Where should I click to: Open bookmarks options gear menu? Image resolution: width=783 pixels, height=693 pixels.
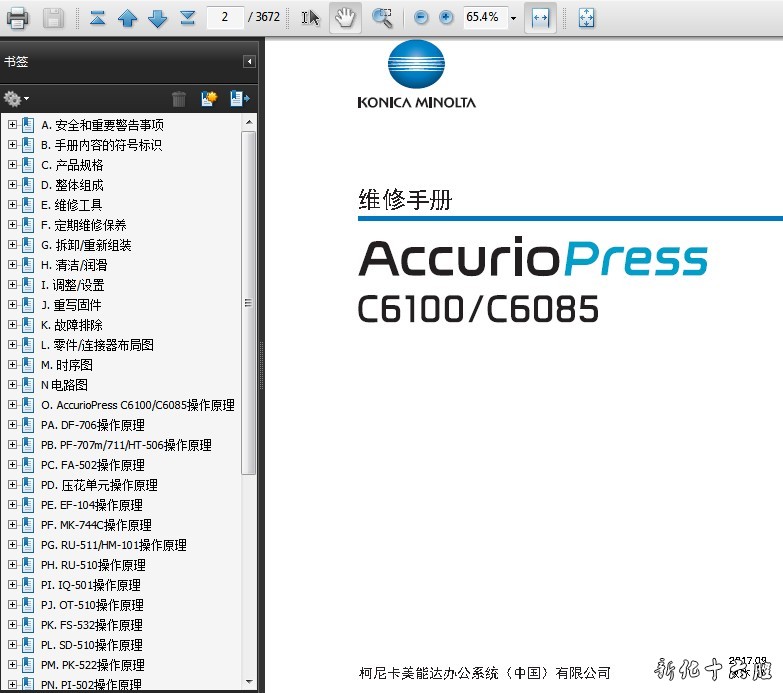click(x=16, y=98)
